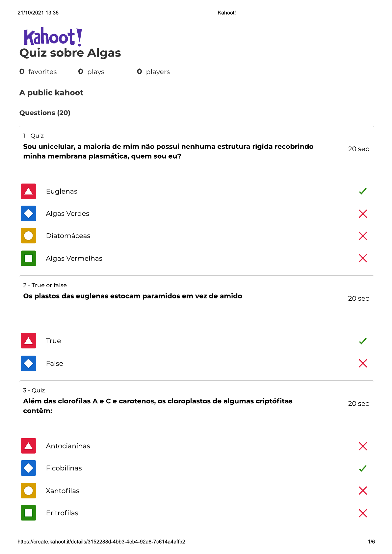
Task: Click the blue diamond icon beside Algas Verdes
Action: 29,214
